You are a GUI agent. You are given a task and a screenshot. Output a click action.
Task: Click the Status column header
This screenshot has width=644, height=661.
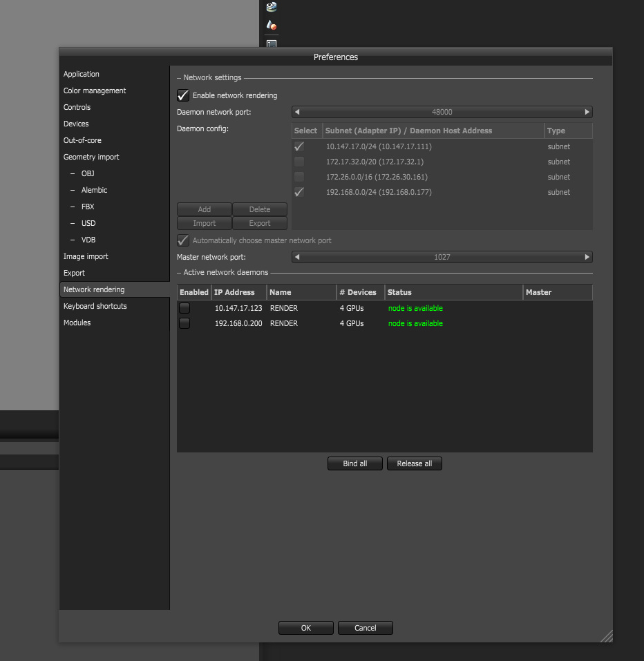(x=454, y=292)
